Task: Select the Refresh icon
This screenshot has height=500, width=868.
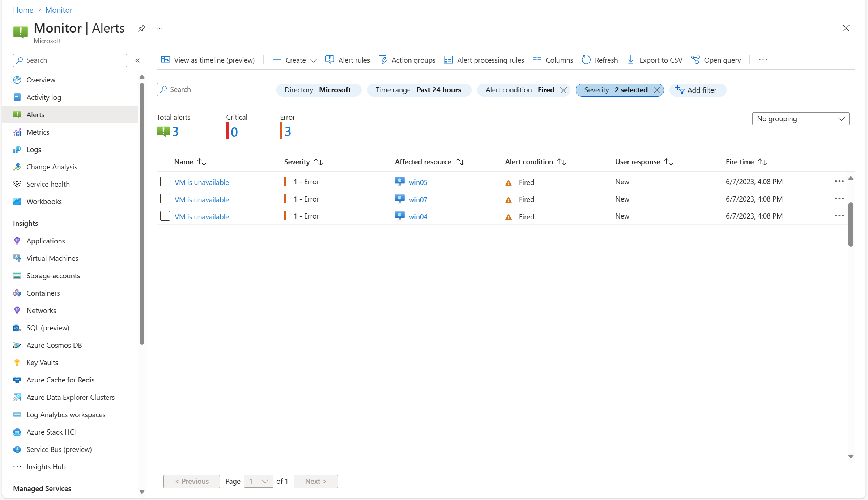Action: (586, 60)
